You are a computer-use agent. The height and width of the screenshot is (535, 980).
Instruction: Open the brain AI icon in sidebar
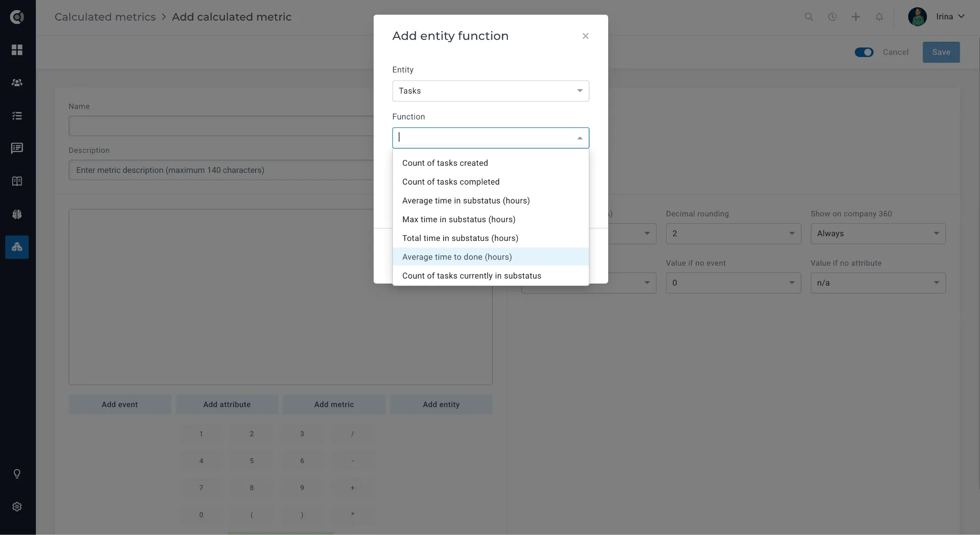click(x=17, y=214)
